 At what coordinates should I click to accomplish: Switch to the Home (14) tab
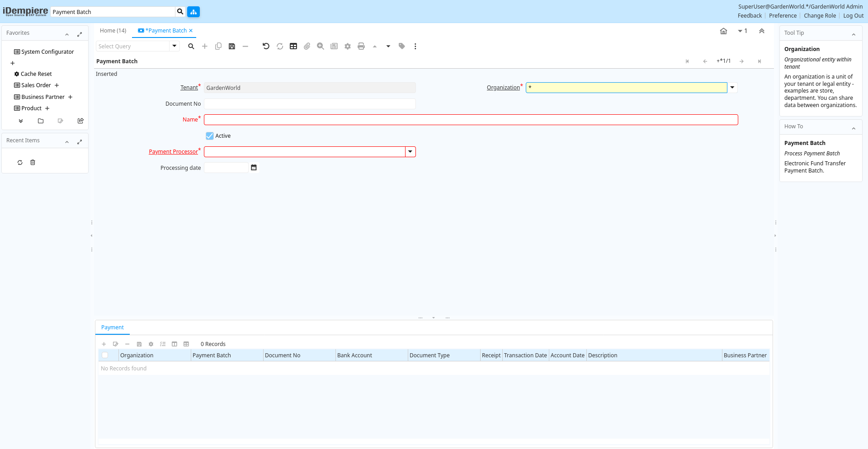[113, 31]
